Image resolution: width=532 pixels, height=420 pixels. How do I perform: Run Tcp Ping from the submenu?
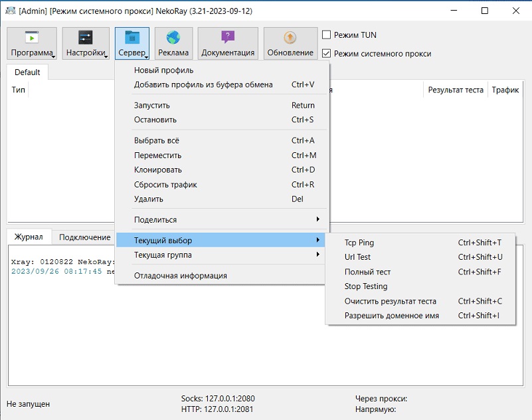tap(420, 243)
